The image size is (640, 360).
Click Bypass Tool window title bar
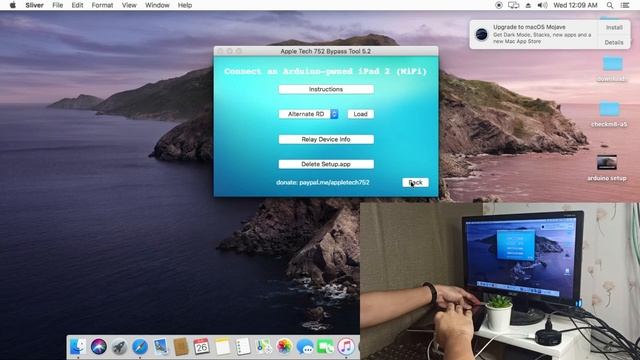coord(326,51)
